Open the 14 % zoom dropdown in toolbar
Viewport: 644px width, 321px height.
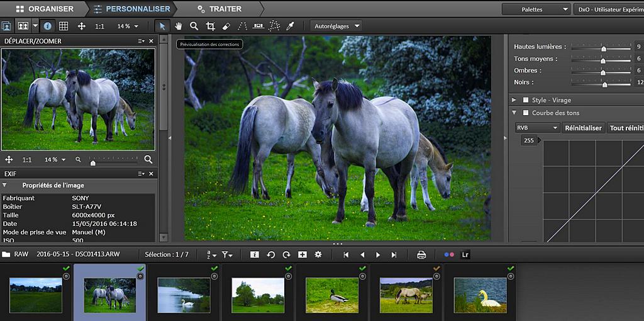point(128,26)
